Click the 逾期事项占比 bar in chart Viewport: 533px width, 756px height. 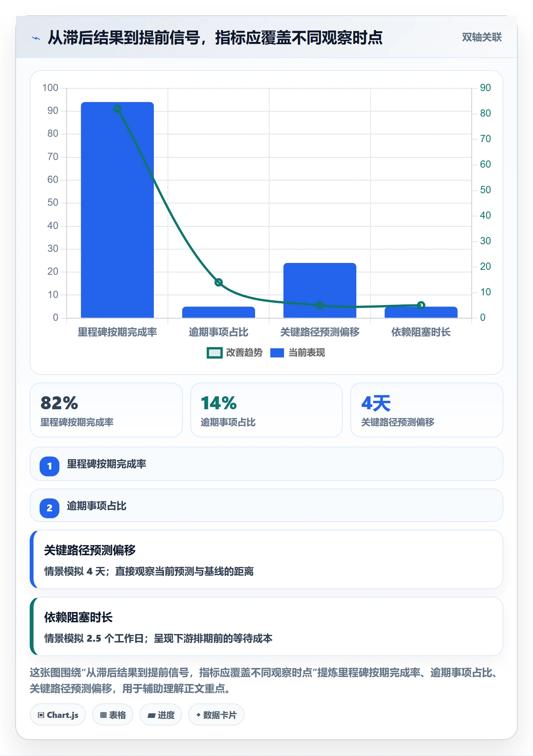tap(219, 312)
